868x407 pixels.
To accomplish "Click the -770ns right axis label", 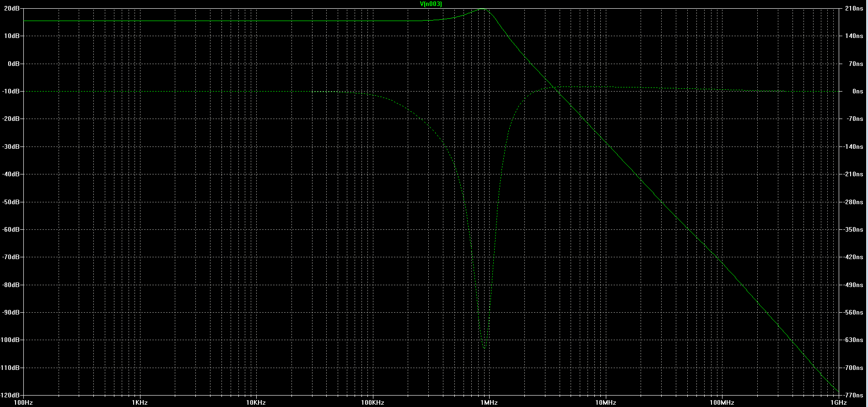I will 853,395.
